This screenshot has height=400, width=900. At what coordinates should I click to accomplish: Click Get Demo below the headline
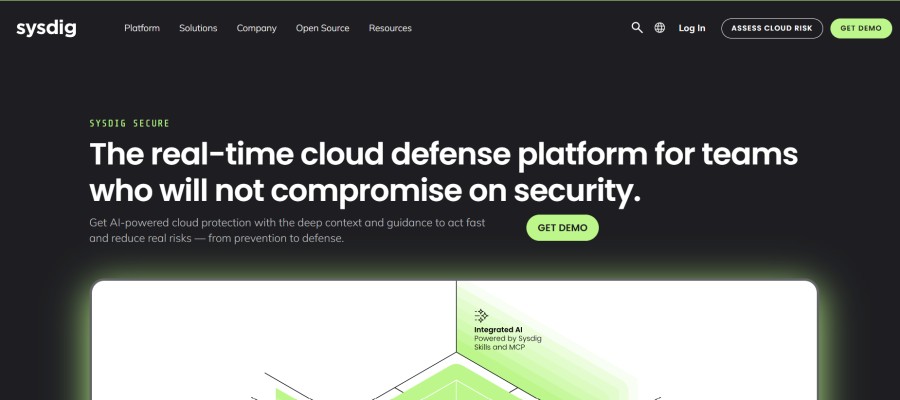point(562,228)
